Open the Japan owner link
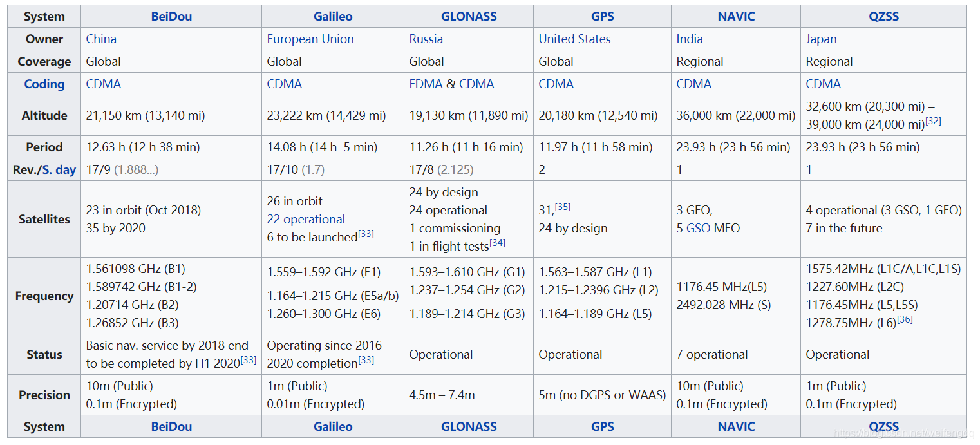The image size is (980, 445). coord(821,39)
